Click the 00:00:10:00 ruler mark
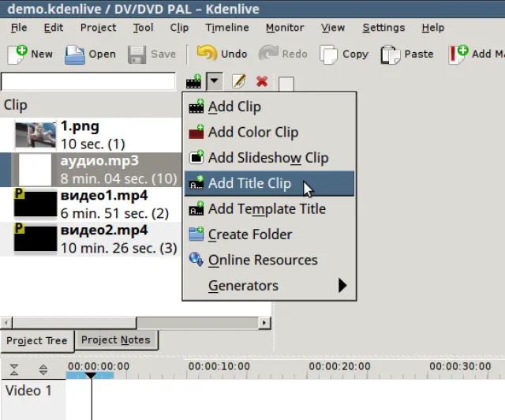505x420 pixels. click(x=219, y=366)
